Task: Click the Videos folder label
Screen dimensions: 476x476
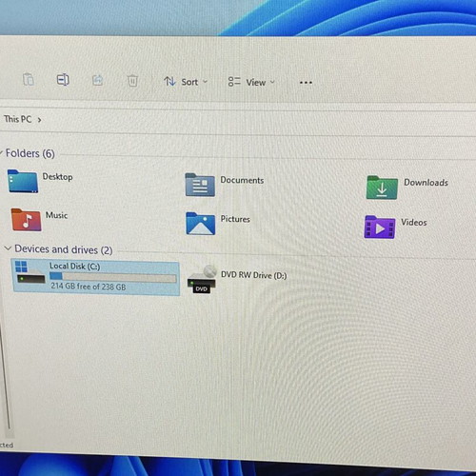Action: pyautogui.click(x=414, y=222)
